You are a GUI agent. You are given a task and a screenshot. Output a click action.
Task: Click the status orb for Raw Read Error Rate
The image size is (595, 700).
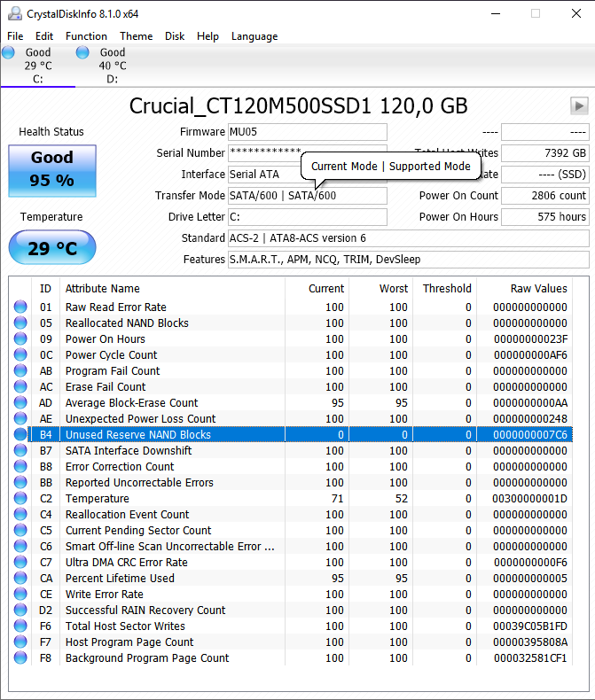pos(20,307)
